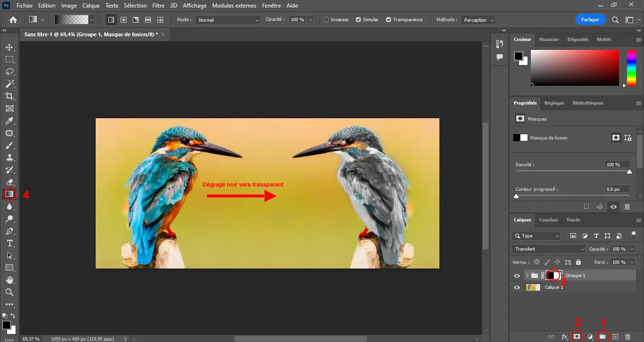Open the Mode dropdown set to Normal
Image resolution: width=644 pixels, height=342 pixels.
pyautogui.click(x=228, y=20)
